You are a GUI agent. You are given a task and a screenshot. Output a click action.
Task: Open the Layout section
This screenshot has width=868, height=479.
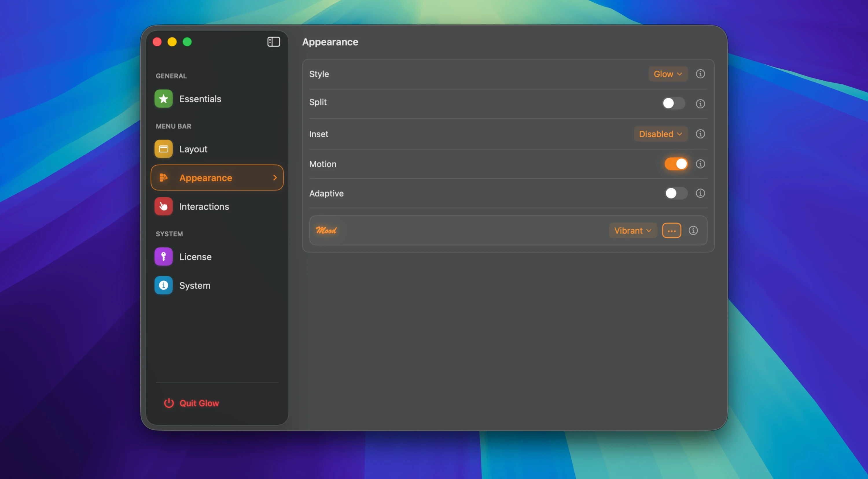[217, 149]
